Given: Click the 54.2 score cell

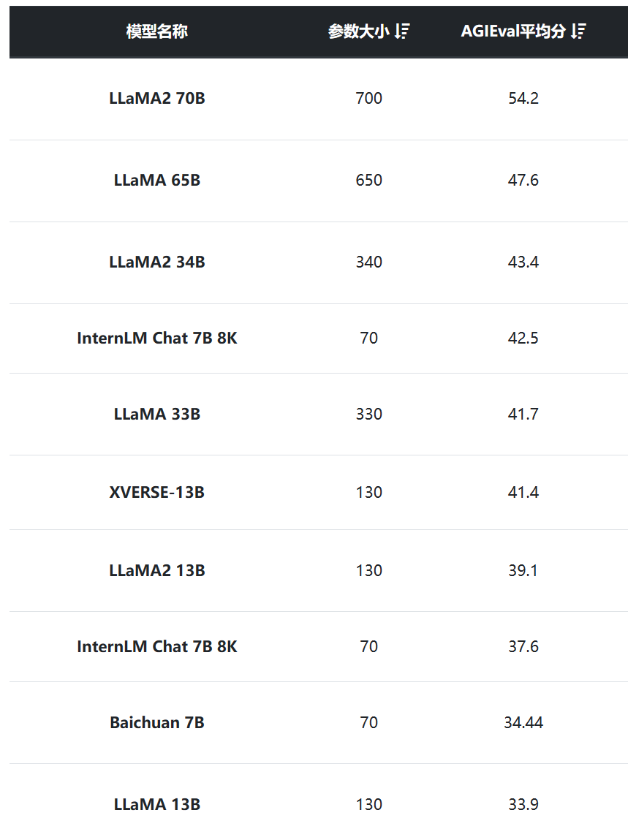Looking at the screenshot, I should pos(523,98).
